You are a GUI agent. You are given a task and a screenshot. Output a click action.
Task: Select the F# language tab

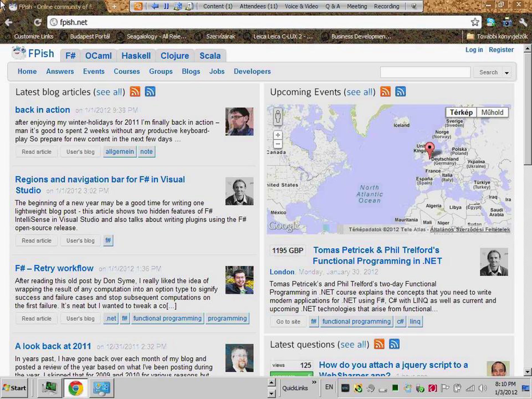[x=70, y=56]
